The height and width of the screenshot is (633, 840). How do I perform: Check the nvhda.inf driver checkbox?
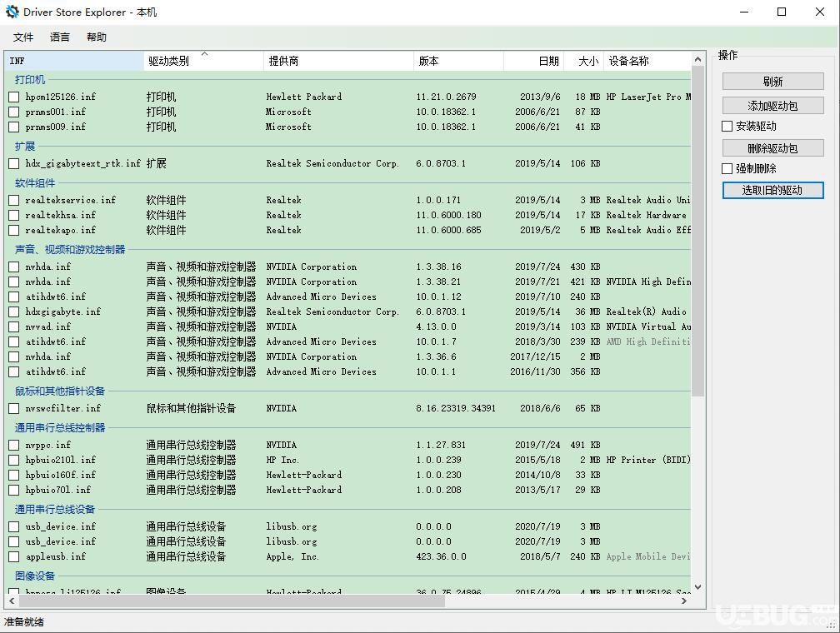coord(13,267)
